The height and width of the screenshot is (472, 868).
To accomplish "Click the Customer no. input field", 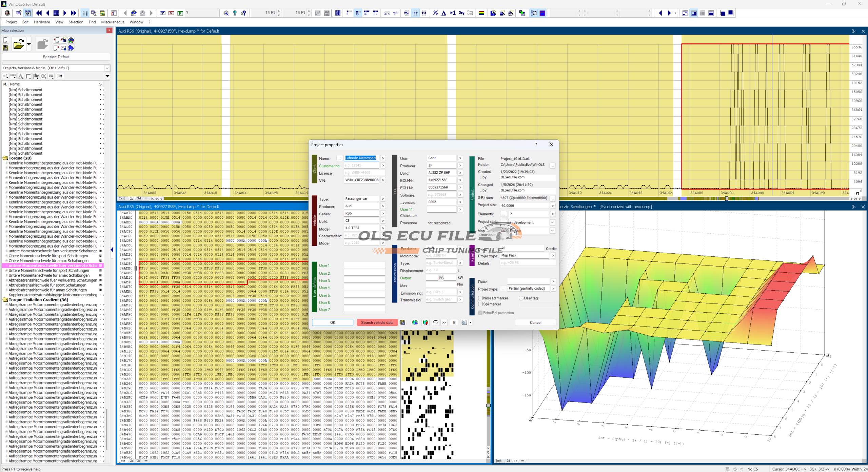I will [361, 165].
